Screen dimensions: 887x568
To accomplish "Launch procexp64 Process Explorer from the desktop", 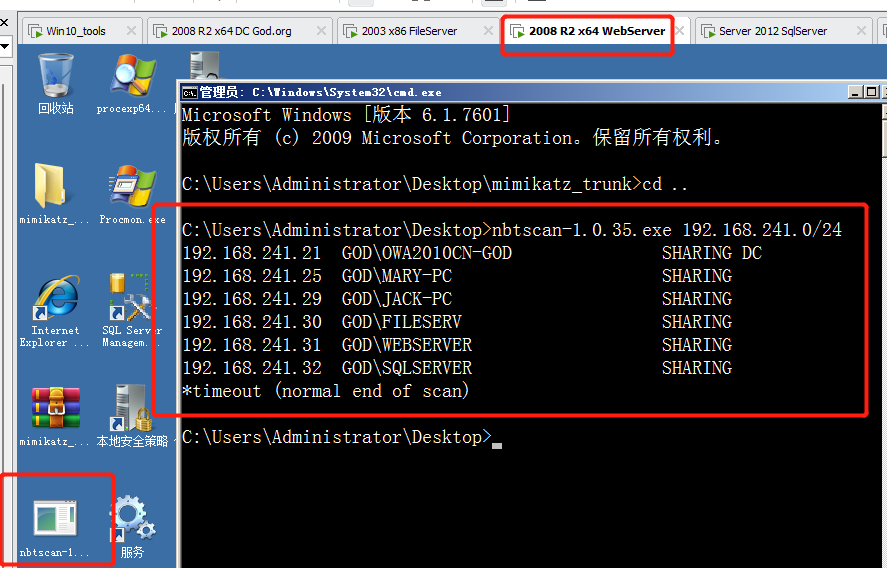I will tap(132, 78).
